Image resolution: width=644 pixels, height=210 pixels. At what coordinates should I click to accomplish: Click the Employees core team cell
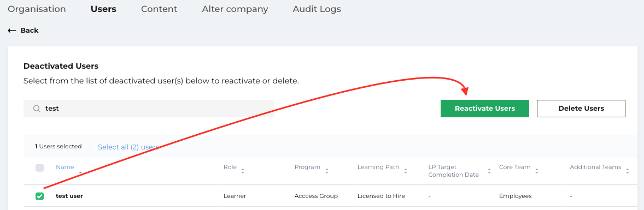click(516, 196)
